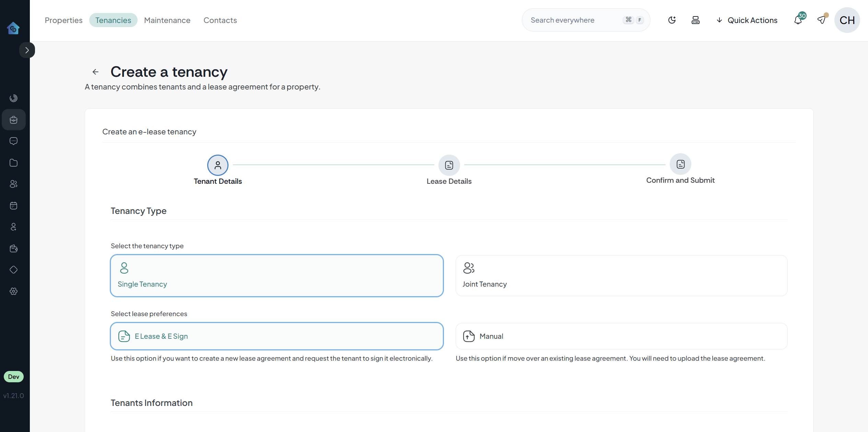Open the settings gear in the sidebar

(x=13, y=291)
